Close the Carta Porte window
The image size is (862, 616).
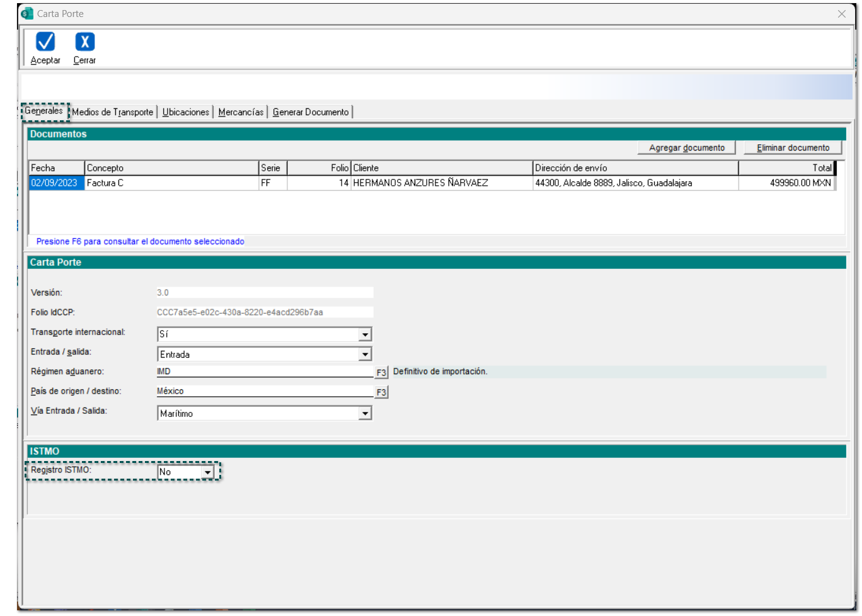point(841,14)
